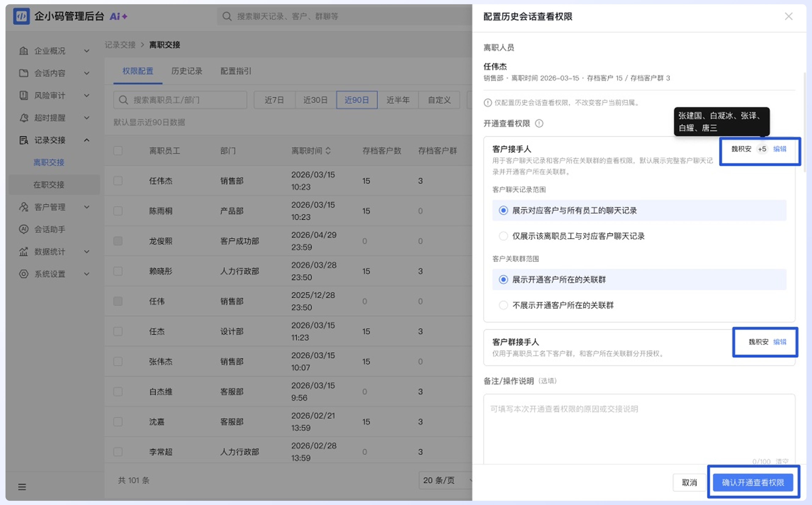Switch to 历史记录 tab

point(187,71)
